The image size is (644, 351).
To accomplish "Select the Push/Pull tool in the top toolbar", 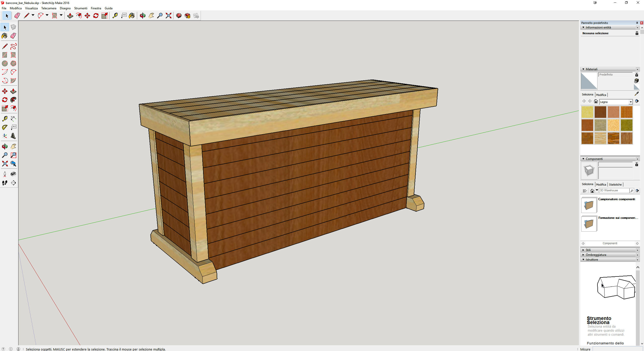I will point(70,16).
